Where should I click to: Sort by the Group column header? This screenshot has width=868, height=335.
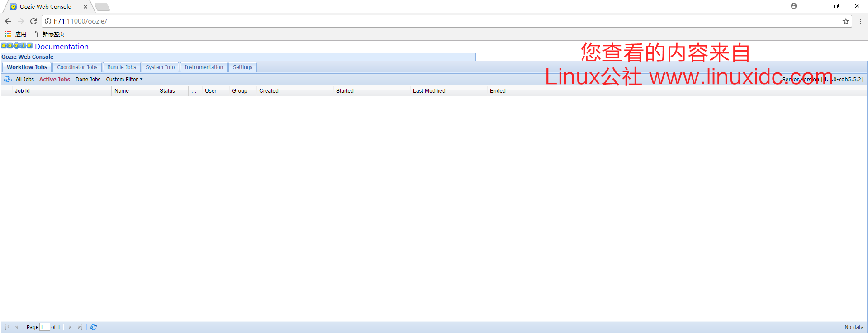tap(242, 91)
